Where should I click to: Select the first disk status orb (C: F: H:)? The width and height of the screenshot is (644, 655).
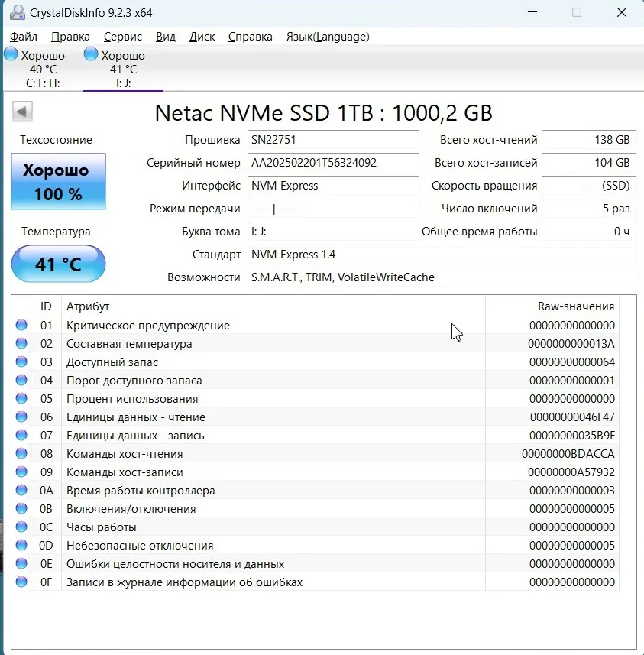(x=11, y=55)
